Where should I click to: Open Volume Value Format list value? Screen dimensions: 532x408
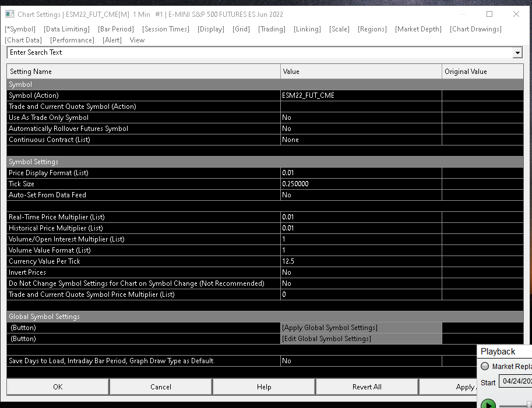pyautogui.click(x=361, y=250)
